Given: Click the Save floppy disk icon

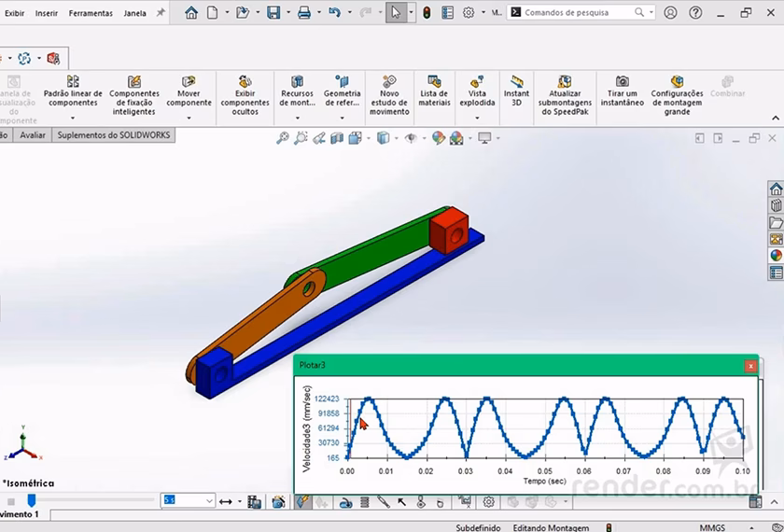Looking at the screenshot, I should point(273,13).
